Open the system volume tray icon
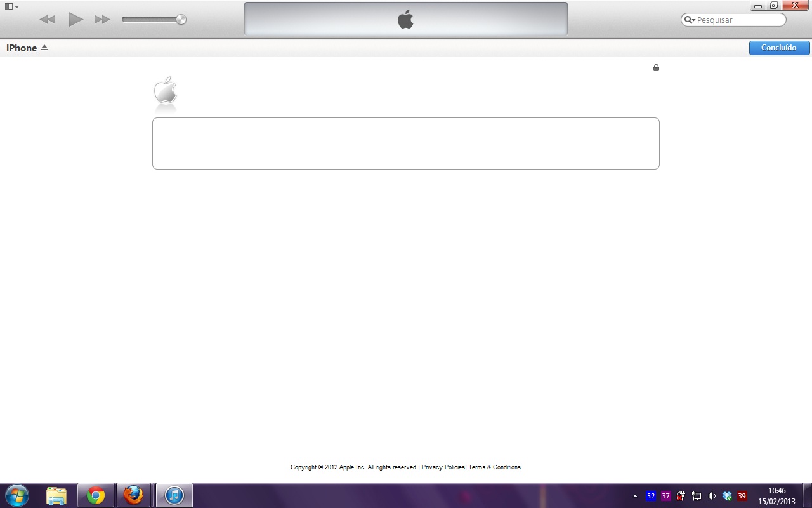The height and width of the screenshot is (508, 812). 712,496
